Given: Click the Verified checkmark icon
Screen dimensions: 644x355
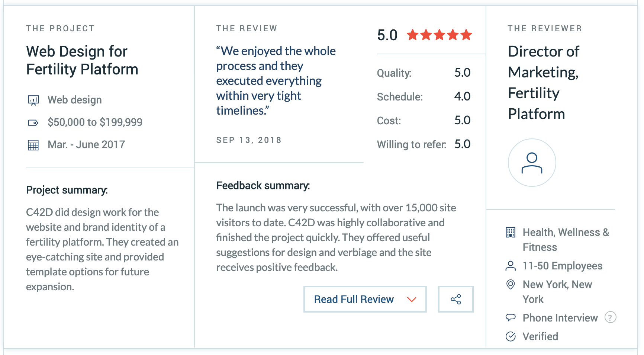Looking at the screenshot, I should (x=511, y=336).
